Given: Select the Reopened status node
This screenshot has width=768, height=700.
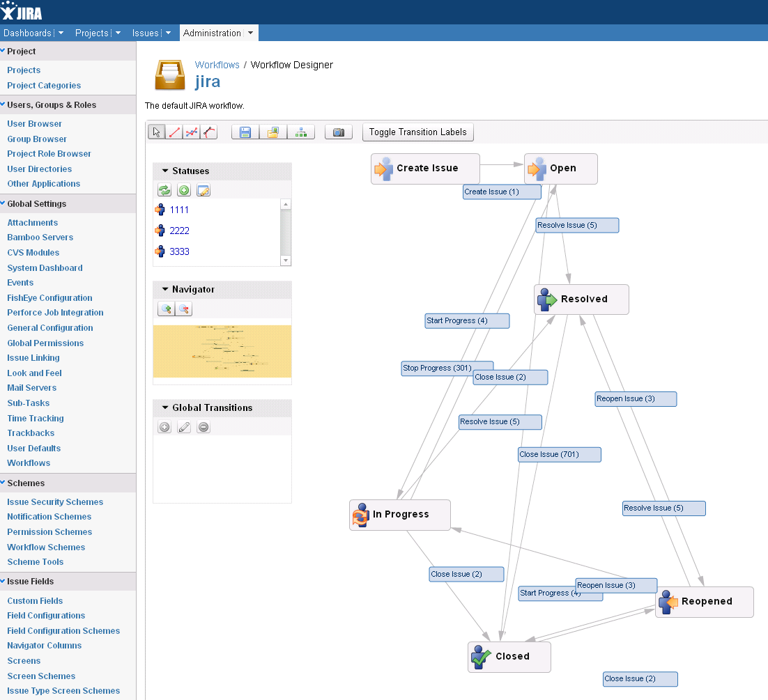Looking at the screenshot, I should tap(705, 602).
